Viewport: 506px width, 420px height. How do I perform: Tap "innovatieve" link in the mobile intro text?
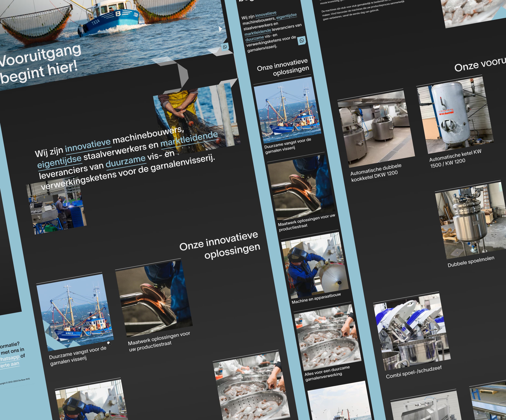pyautogui.click(x=266, y=14)
